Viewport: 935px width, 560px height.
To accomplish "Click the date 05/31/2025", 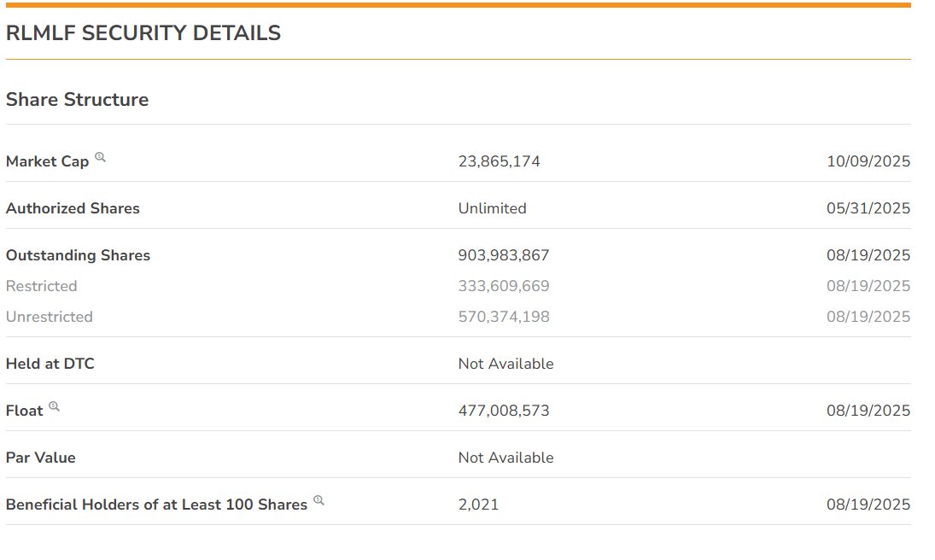I will point(868,208).
